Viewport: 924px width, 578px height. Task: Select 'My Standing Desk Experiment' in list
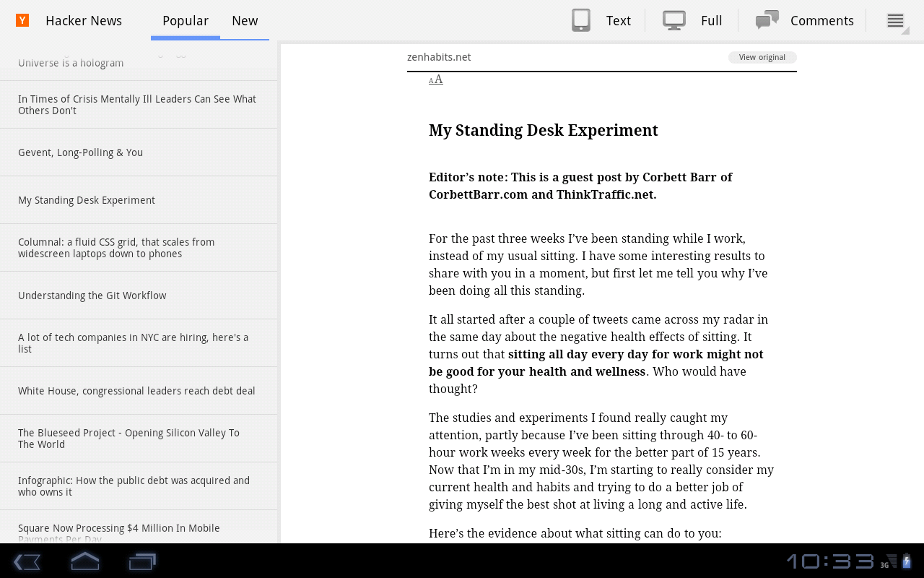click(x=139, y=200)
